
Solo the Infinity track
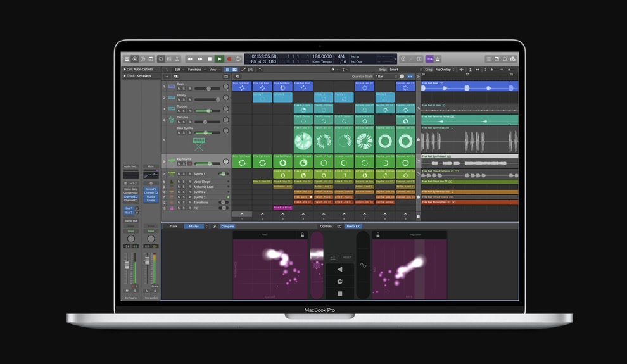point(184,99)
